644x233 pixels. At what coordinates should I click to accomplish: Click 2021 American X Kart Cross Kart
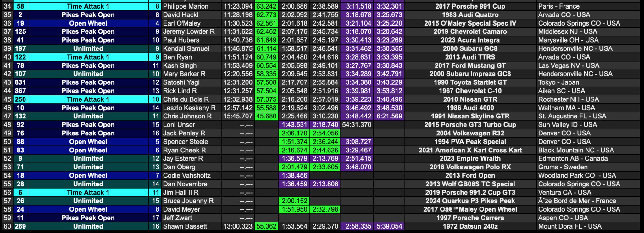[x=470, y=150]
